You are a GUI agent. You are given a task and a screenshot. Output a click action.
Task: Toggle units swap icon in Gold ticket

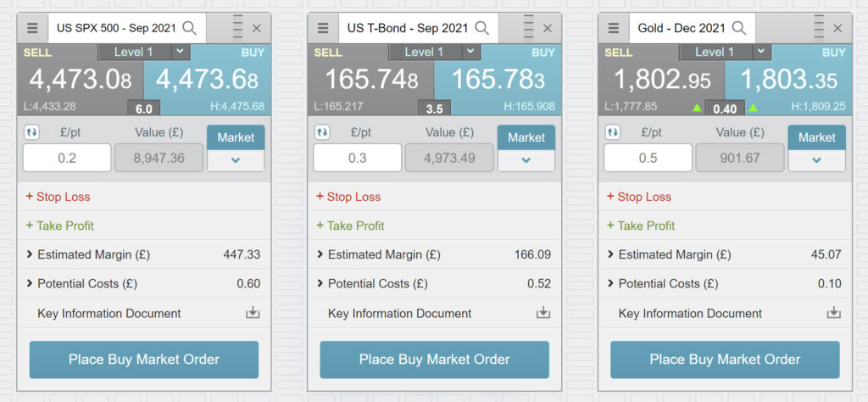(612, 133)
